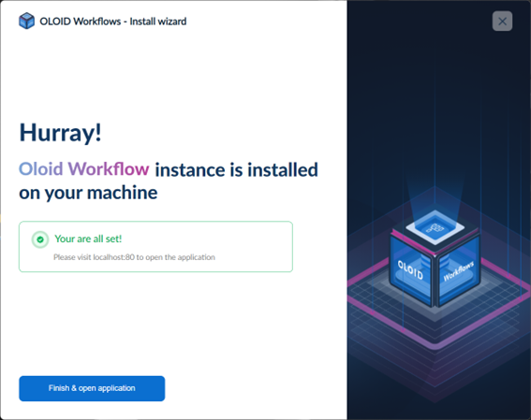531x420 pixels.
Task: Click the OLOID cube logo icon in header
Action: (x=26, y=21)
